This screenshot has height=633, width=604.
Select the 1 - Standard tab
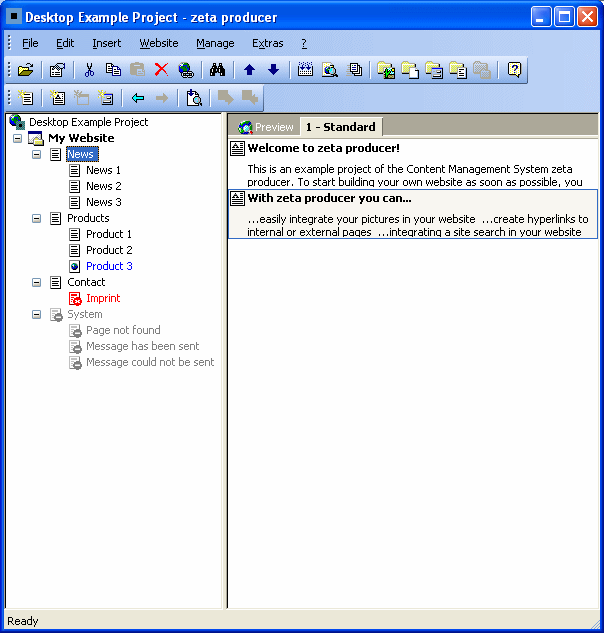coord(341,127)
